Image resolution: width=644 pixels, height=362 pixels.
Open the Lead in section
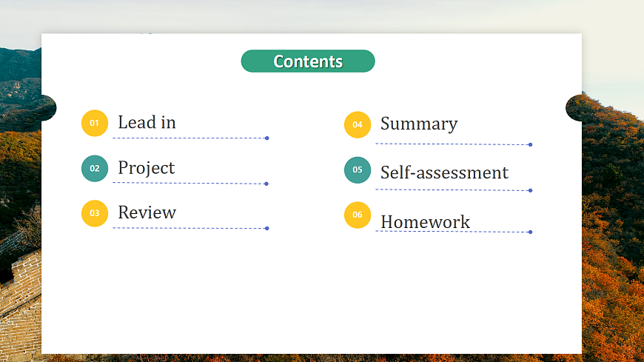pyautogui.click(x=147, y=123)
